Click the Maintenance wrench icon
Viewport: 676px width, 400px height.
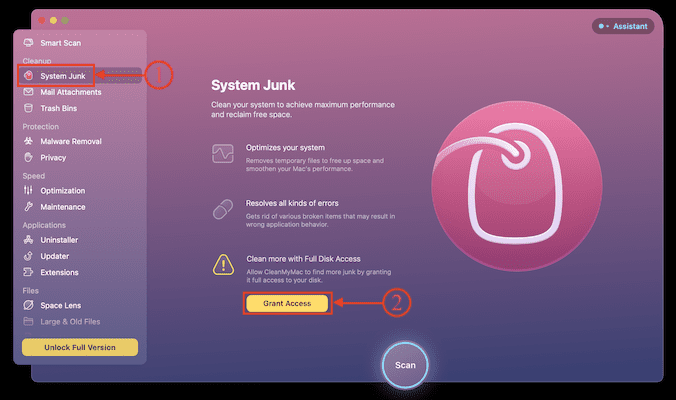(x=28, y=206)
